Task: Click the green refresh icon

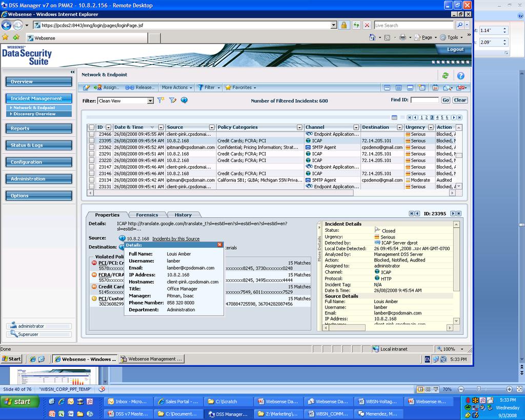Action: coord(445,76)
